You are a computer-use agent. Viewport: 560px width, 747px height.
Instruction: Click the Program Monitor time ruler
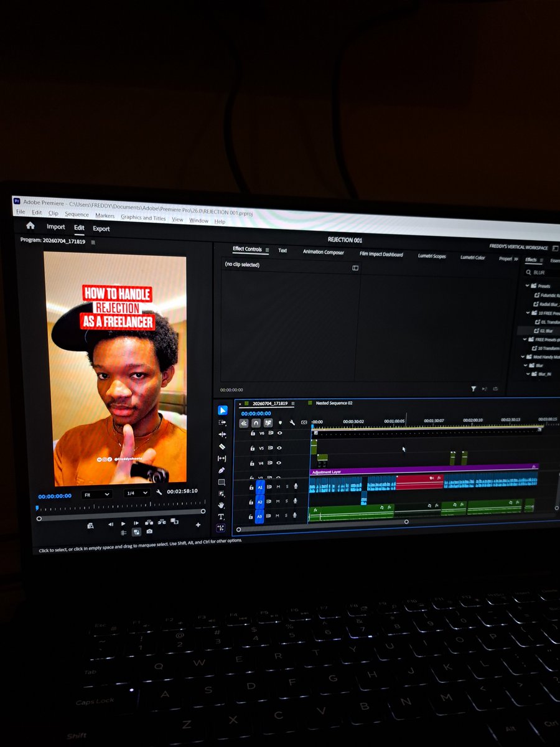121,508
